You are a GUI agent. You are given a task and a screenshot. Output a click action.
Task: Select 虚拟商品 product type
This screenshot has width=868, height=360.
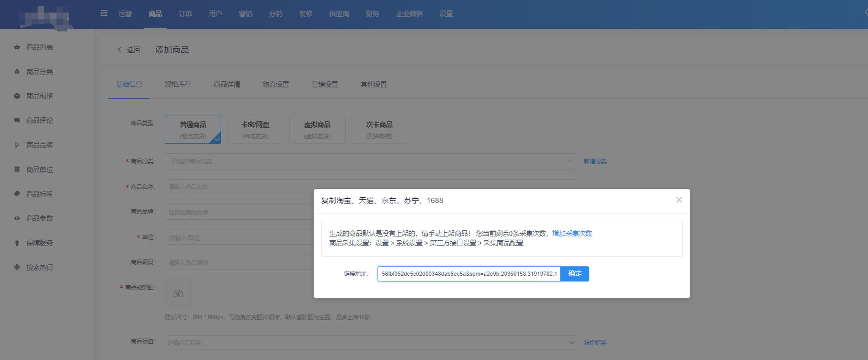click(x=317, y=130)
